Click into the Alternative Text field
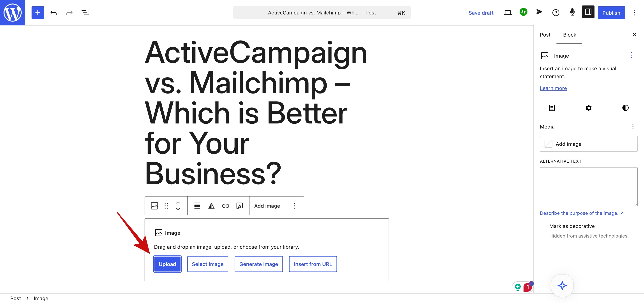The image size is (644, 303). point(589,186)
